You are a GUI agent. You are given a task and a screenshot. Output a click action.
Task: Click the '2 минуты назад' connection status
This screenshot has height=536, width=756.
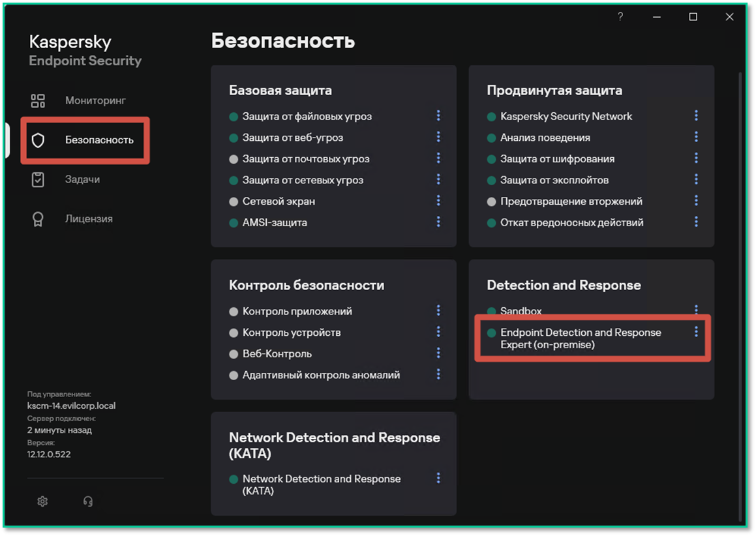59,430
